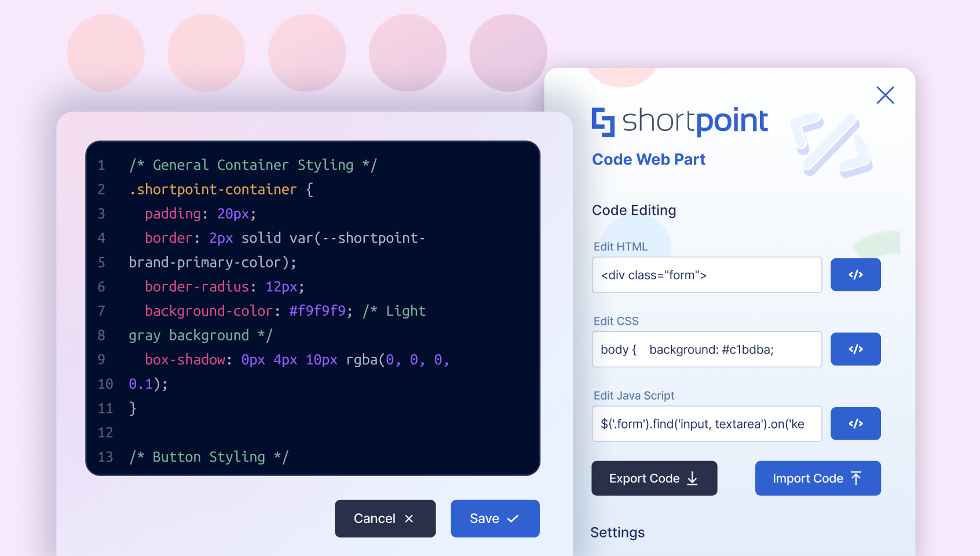Focus the Edit HTML input field
The height and width of the screenshot is (556, 980).
[x=707, y=275]
